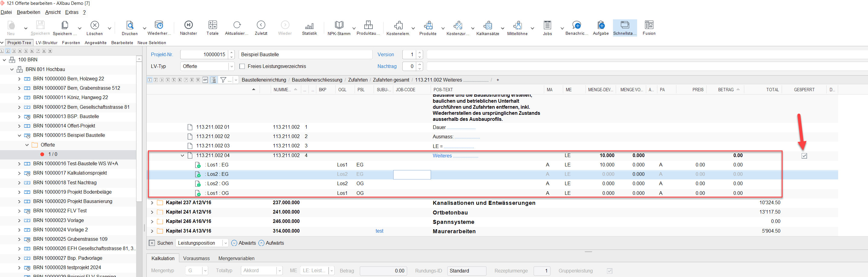The image size is (868, 277).
Task: Switch to the Neue Selektion tab
Action: pos(152,43)
